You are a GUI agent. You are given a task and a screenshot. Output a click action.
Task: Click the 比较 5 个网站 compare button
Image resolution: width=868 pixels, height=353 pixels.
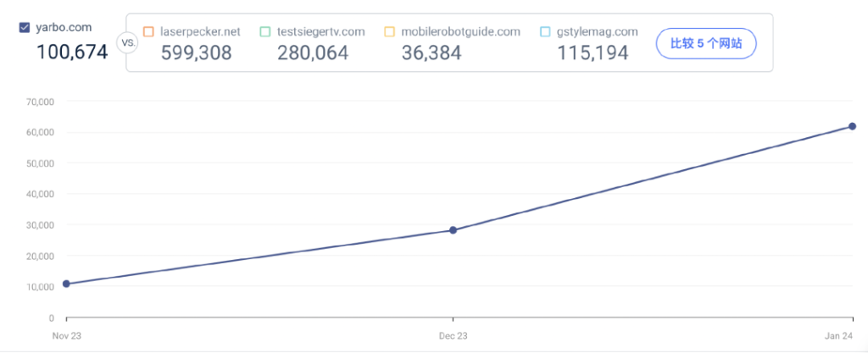click(x=706, y=44)
